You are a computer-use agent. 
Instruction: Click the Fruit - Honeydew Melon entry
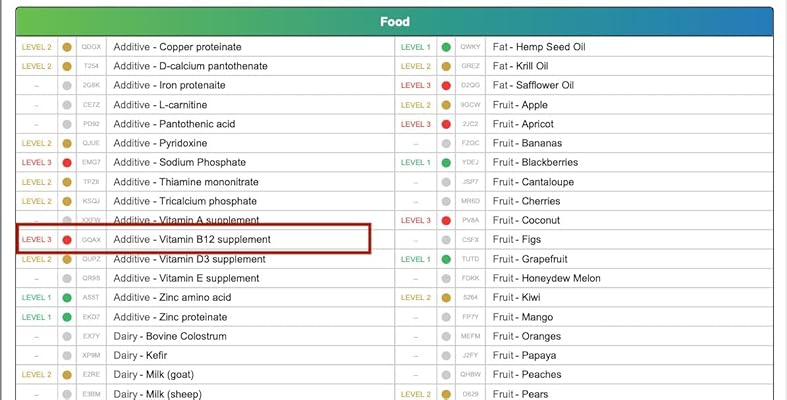[x=546, y=279]
